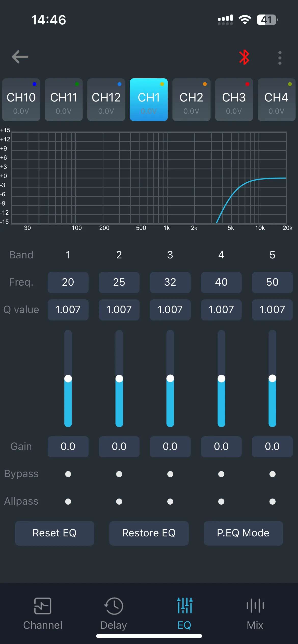Select channel CH2
The image size is (298, 644).
tap(191, 100)
